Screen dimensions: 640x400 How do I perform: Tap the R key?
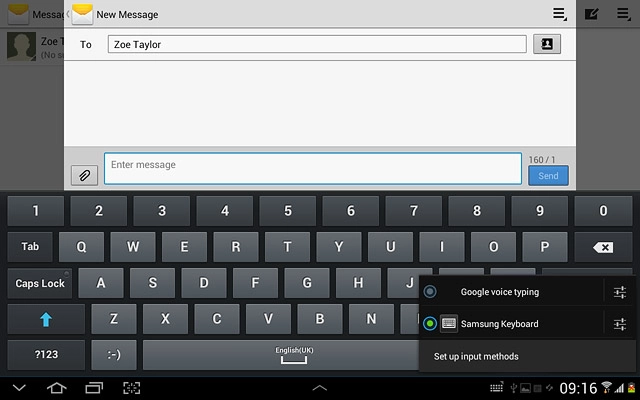click(x=236, y=247)
